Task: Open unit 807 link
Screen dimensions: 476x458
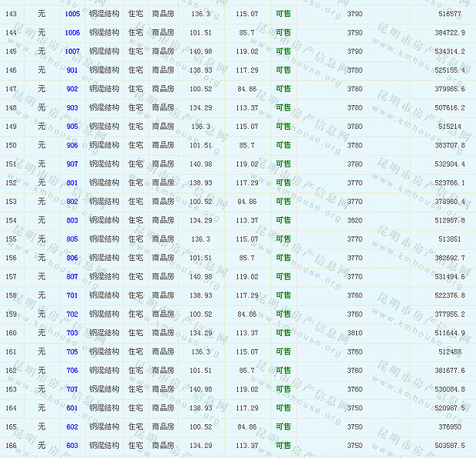Action: pyautogui.click(x=72, y=277)
